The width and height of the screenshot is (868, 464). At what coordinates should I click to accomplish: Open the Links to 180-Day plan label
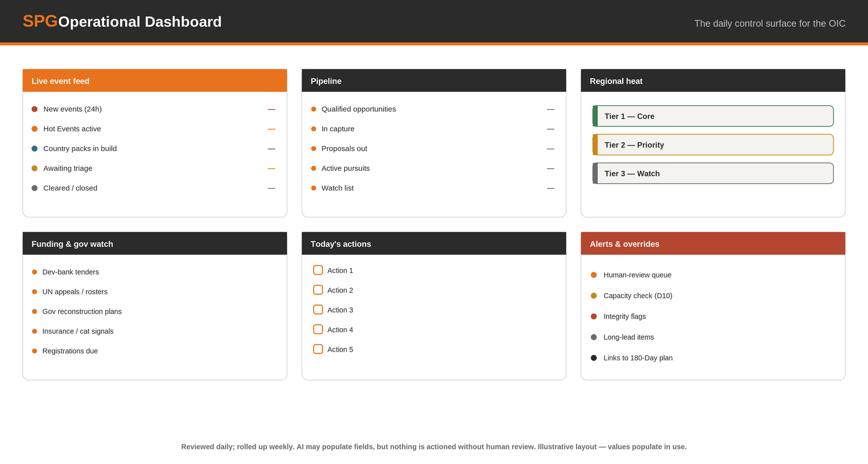(638, 358)
